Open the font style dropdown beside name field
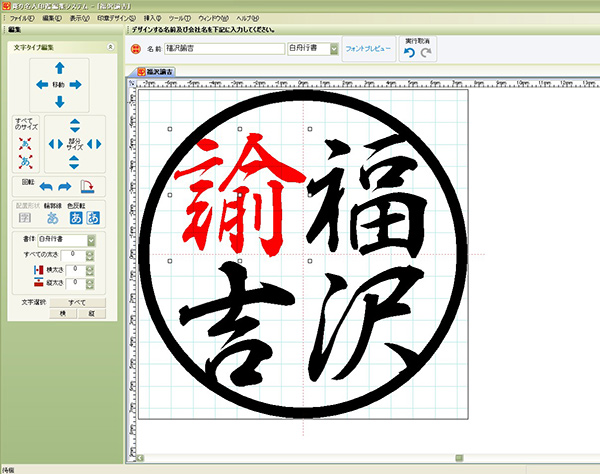The width and height of the screenshot is (600, 474). point(333,47)
